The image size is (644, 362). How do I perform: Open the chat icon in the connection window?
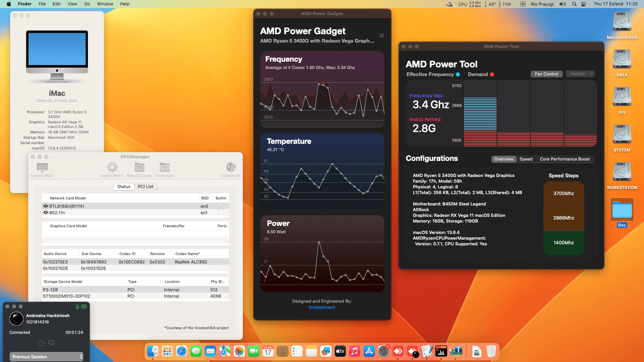click(51, 343)
